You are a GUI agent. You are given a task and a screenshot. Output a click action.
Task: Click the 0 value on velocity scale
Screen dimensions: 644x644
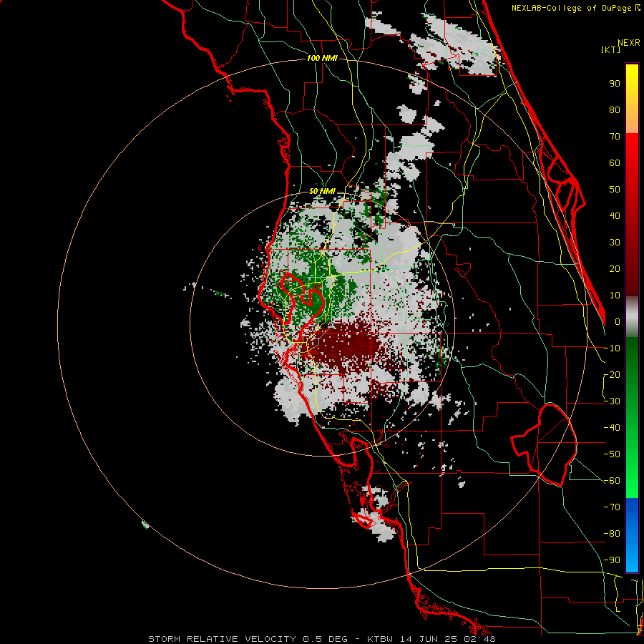(618, 322)
